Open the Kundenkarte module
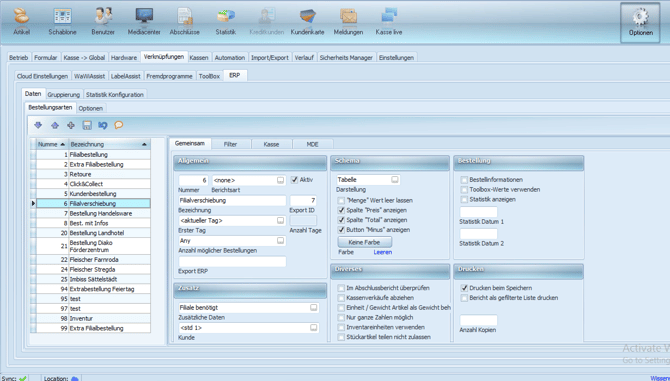Viewport: 670px width, 381px height. click(307, 22)
